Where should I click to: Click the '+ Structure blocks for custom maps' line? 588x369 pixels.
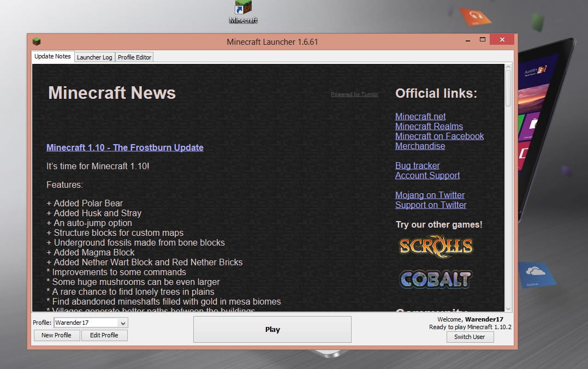(x=115, y=233)
